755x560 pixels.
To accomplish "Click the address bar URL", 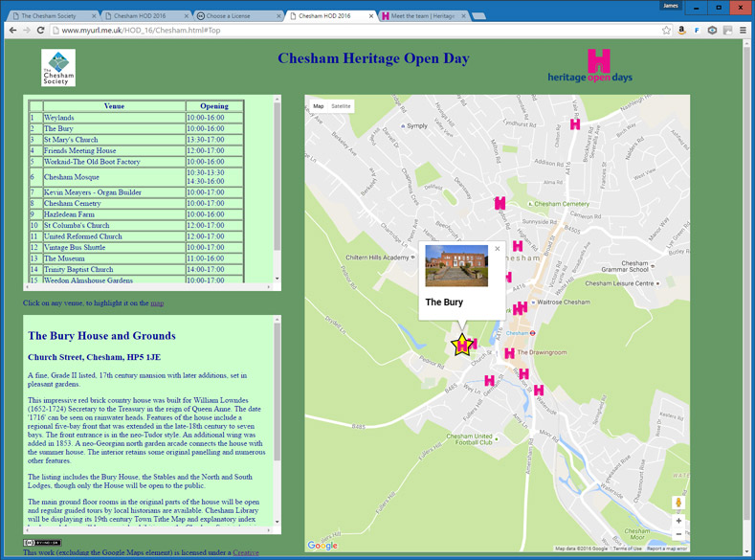I will click(x=141, y=31).
